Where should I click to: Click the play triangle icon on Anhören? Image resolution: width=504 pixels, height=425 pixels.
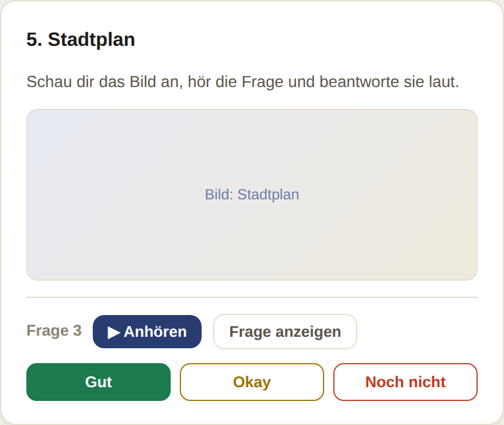pyautogui.click(x=114, y=332)
